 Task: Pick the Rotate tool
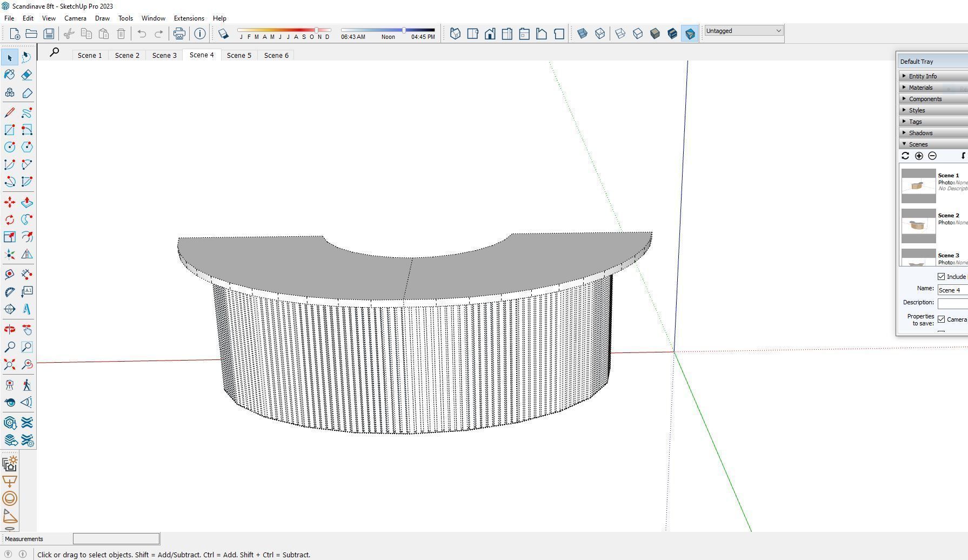click(x=10, y=219)
